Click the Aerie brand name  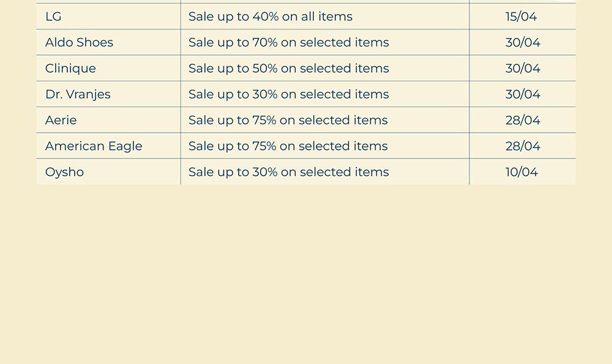pos(61,120)
